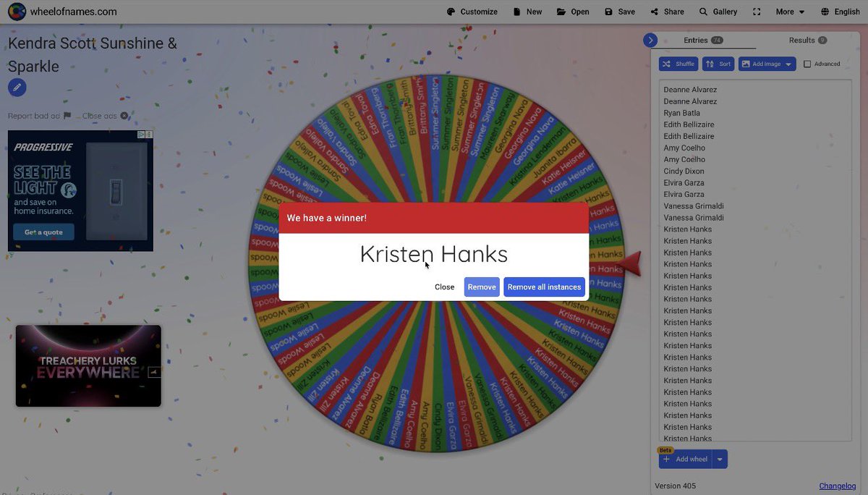Create a New wheel
The width and height of the screenshot is (868, 495).
(x=527, y=12)
